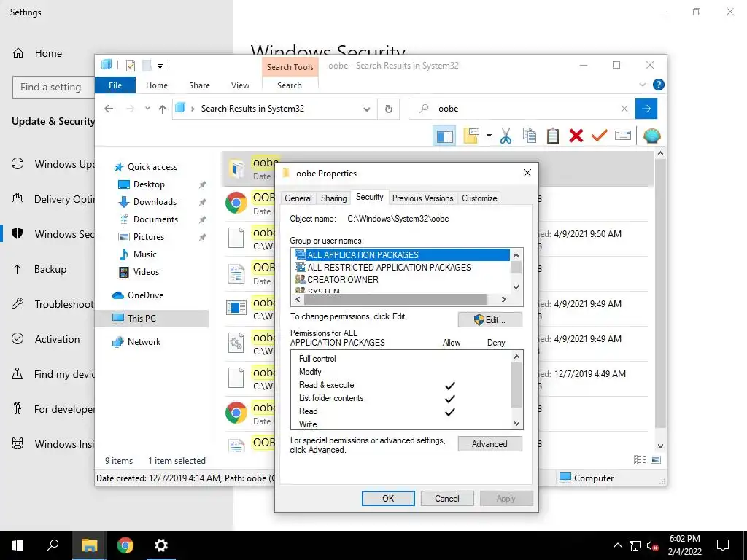Open Activation in Settings sidebar
Image resolution: width=747 pixels, height=560 pixels.
pos(57,339)
